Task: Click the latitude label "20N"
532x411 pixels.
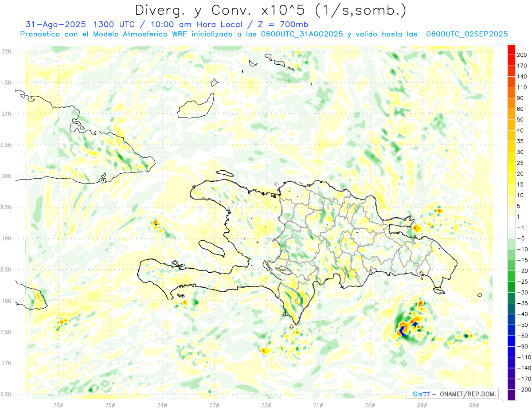Action: click(7, 176)
